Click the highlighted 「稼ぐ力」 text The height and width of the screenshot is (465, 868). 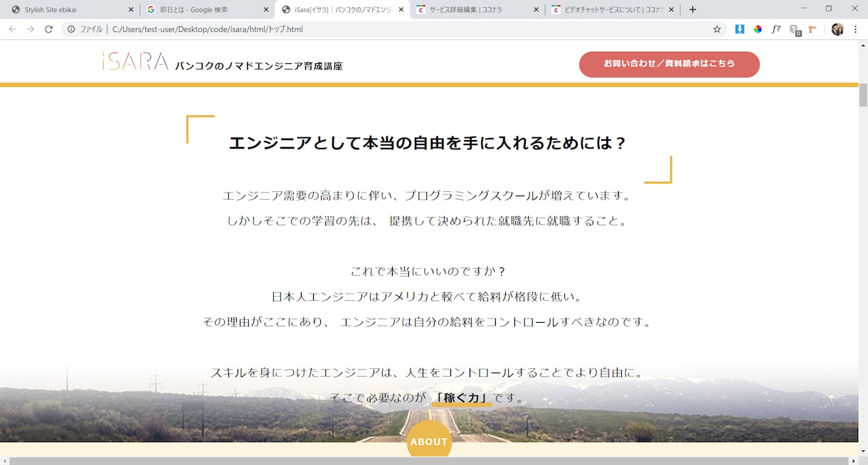pyautogui.click(x=462, y=398)
